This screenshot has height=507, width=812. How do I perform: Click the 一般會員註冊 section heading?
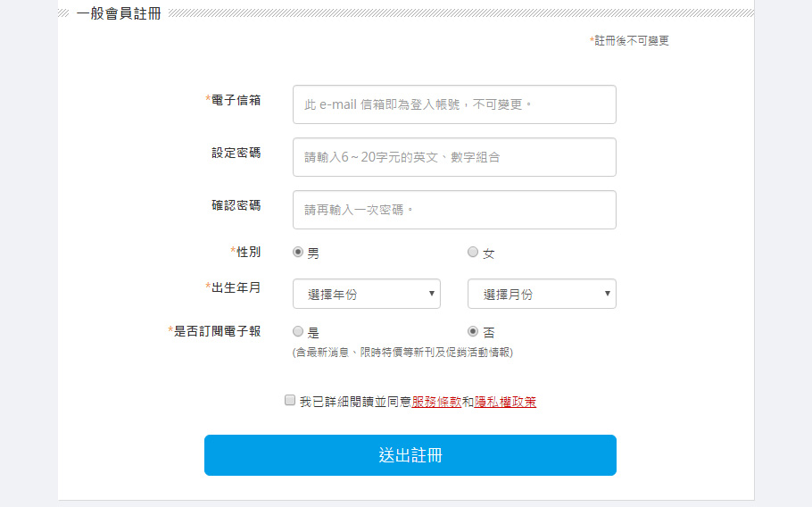118,14
